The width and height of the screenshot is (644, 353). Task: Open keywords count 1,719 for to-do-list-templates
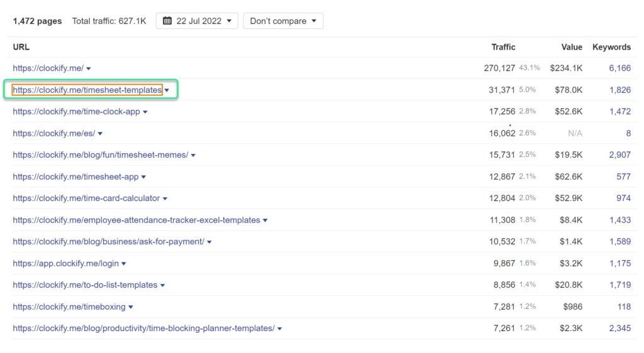619,285
